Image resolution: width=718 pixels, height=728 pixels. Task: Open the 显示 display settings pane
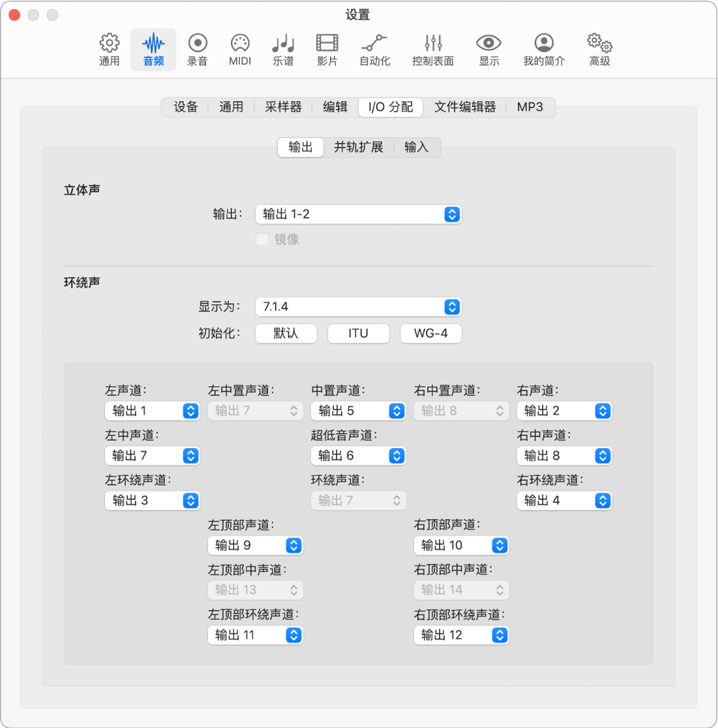pos(488,50)
